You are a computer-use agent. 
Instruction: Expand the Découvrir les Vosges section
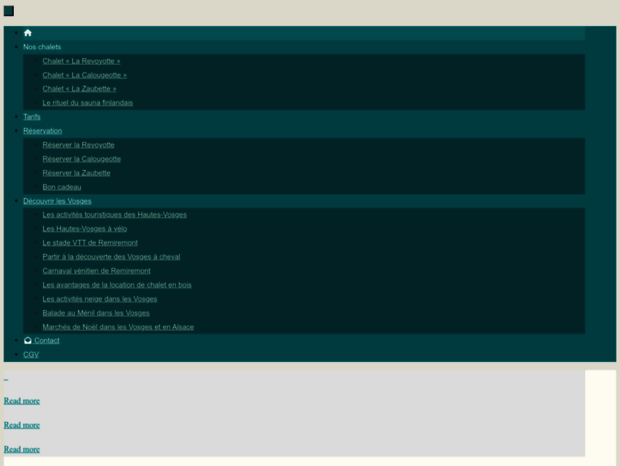pos(57,201)
